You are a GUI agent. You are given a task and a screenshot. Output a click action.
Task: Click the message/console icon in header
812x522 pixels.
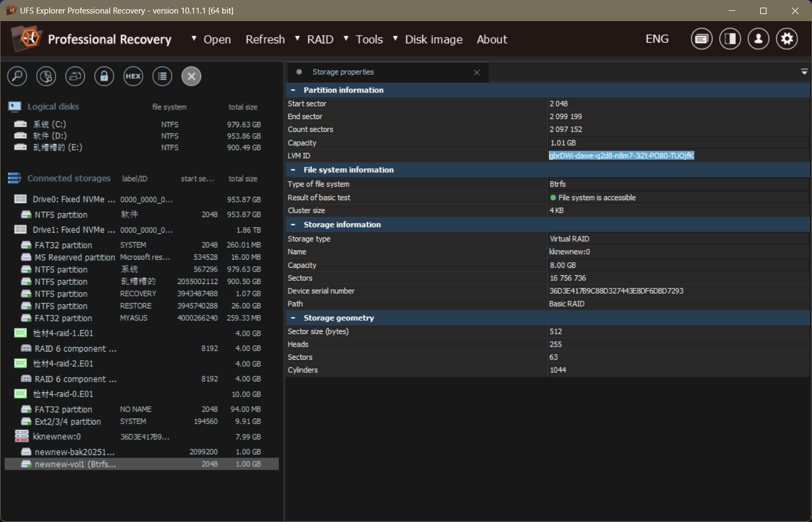click(x=702, y=39)
